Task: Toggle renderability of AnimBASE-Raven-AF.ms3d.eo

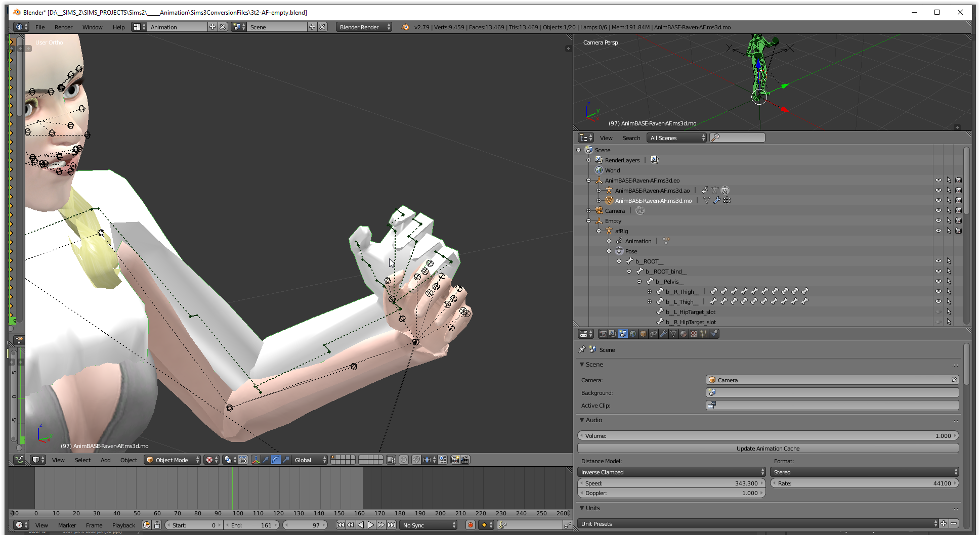Action: 958,181
